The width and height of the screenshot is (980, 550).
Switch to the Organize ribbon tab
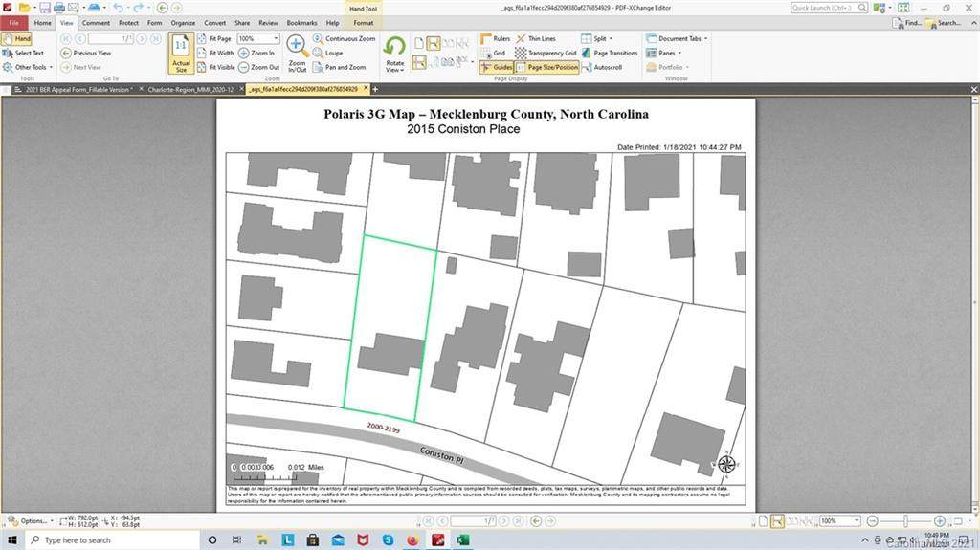point(183,23)
